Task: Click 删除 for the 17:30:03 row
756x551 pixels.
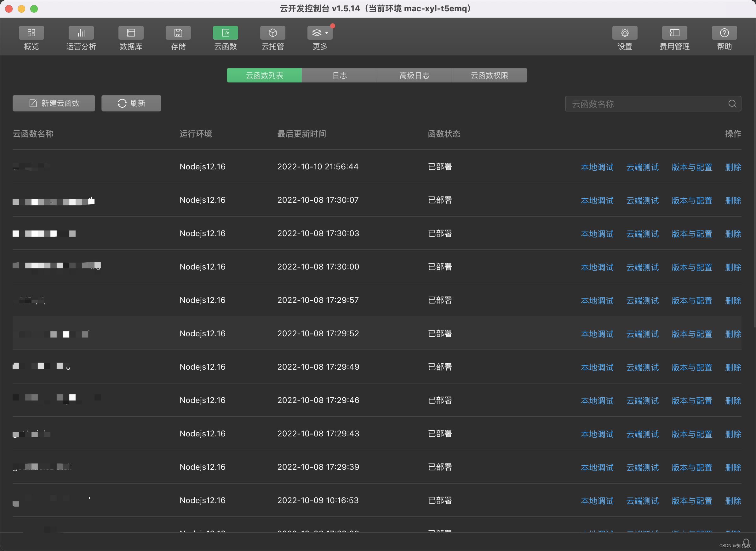Action: pyautogui.click(x=733, y=234)
